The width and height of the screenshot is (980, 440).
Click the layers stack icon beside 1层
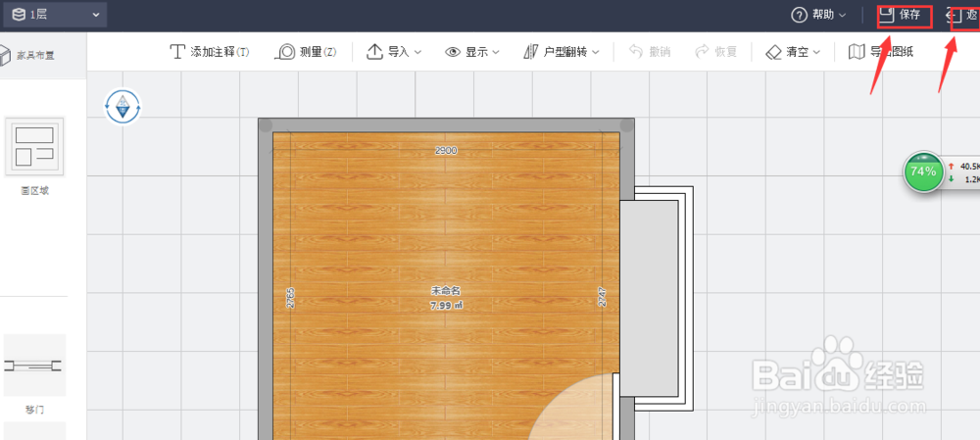[x=19, y=15]
